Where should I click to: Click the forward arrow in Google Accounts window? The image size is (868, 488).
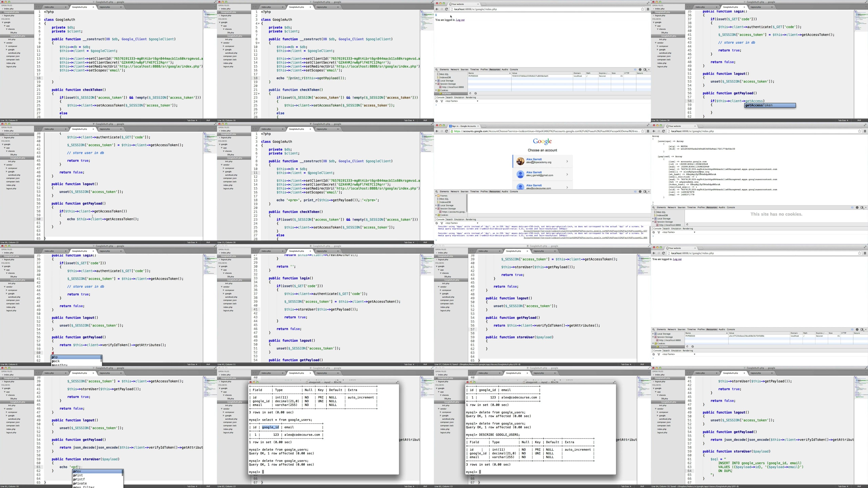coord(442,131)
